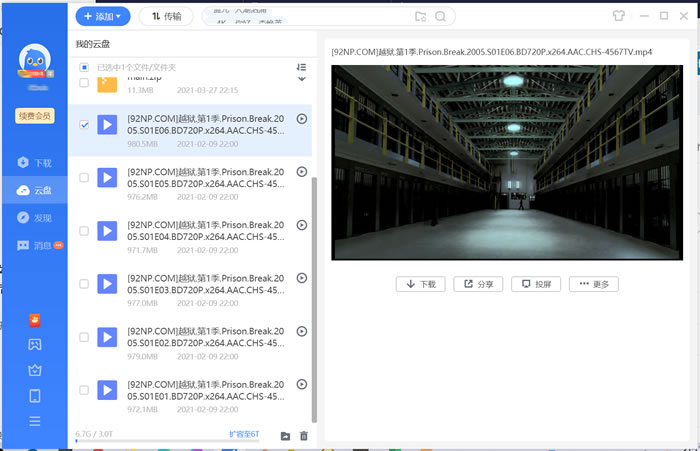Click the search magnifier icon
700x451 pixels.
(x=440, y=17)
